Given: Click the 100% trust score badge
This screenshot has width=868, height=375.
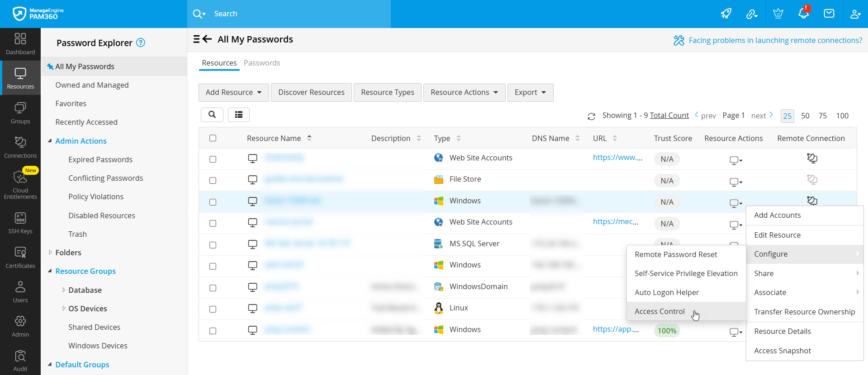Looking at the screenshot, I should (667, 331).
